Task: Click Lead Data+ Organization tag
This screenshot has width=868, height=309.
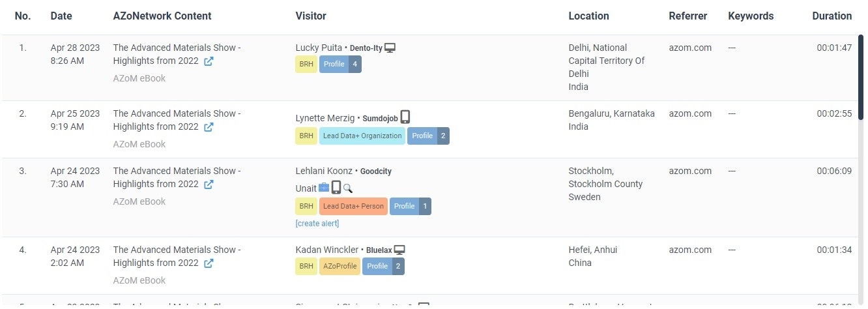Action: pos(362,136)
